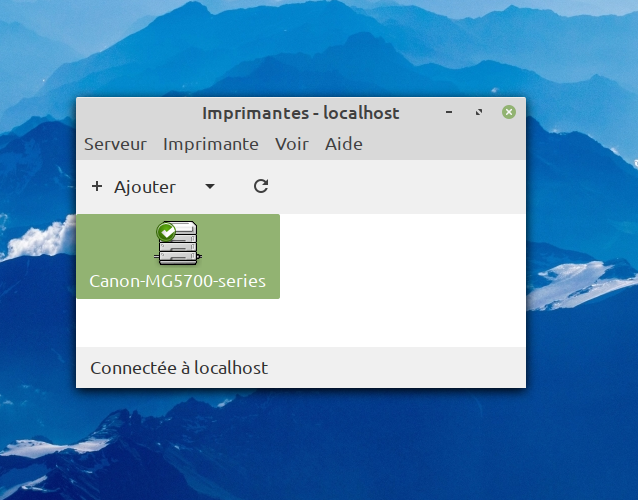Viewport: 638px width, 500px height.
Task: Open the Serveur menu
Action: [x=115, y=144]
